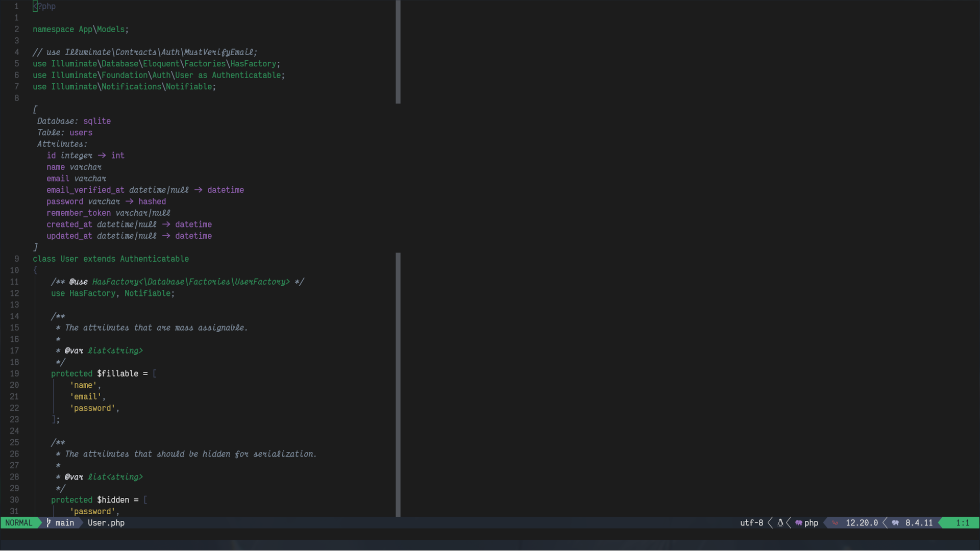Screen dimensions: 980x551
Task: Click the arrow icon after password varchar
Action: (x=129, y=202)
